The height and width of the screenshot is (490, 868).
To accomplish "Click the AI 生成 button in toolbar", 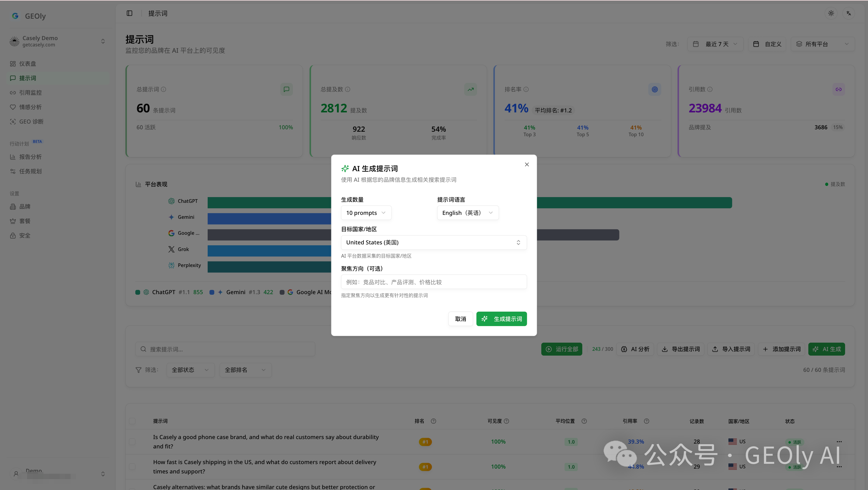I will tap(826, 349).
